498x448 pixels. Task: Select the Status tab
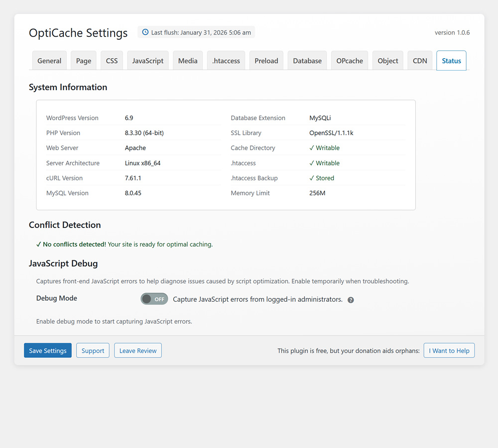451,61
